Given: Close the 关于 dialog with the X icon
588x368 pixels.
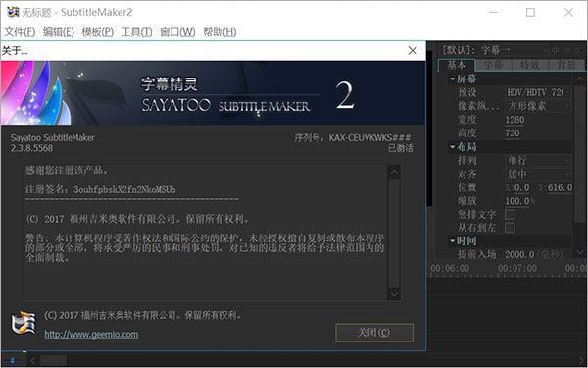Looking at the screenshot, I should (413, 51).
